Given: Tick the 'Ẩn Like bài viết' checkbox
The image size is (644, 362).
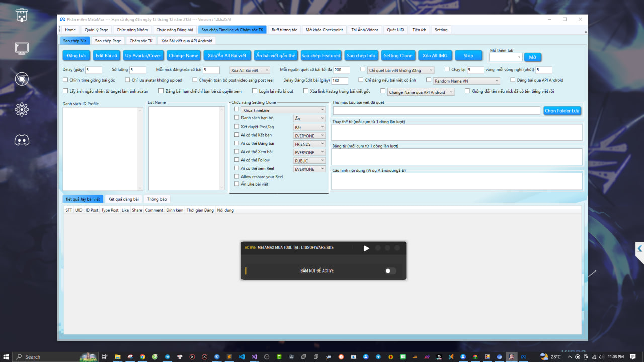Looking at the screenshot, I should 237,184.
